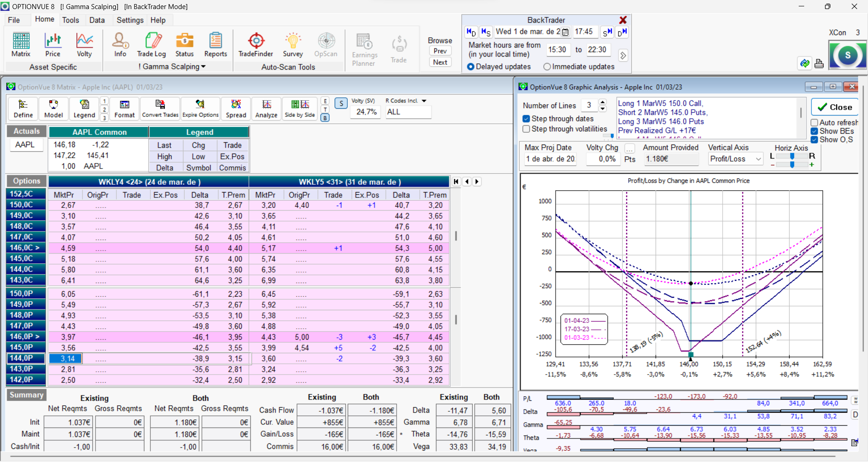The image size is (868, 462).
Task: Toggle the B button in Matrix toolbar
Action: (325, 118)
